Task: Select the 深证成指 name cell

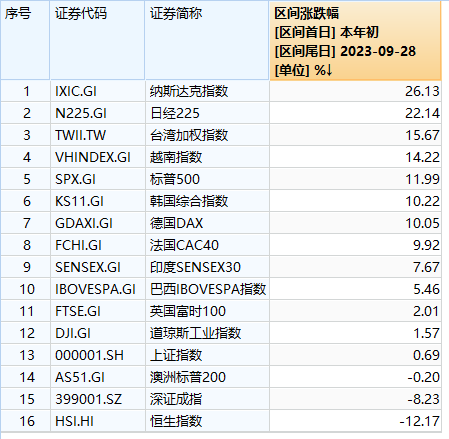Action: point(207,399)
